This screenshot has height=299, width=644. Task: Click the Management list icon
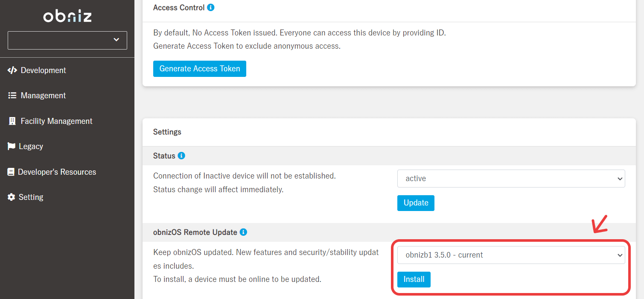pos(12,96)
